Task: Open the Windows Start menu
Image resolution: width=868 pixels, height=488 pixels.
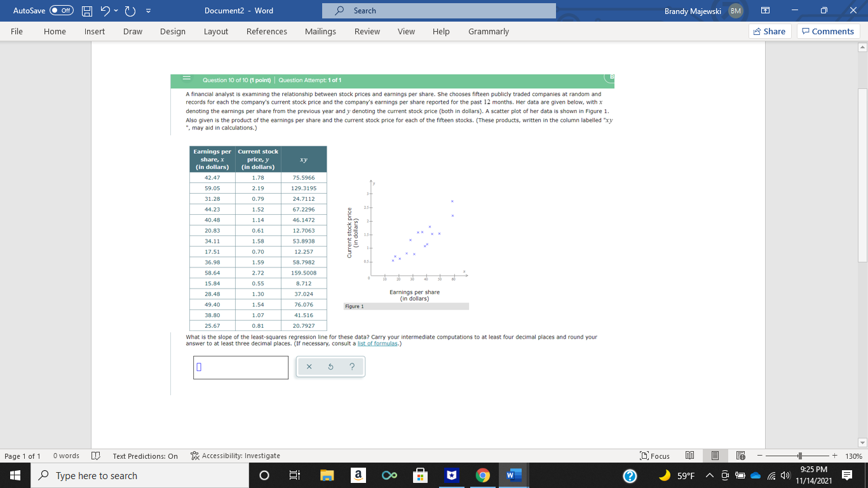Action: tap(15, 475)
